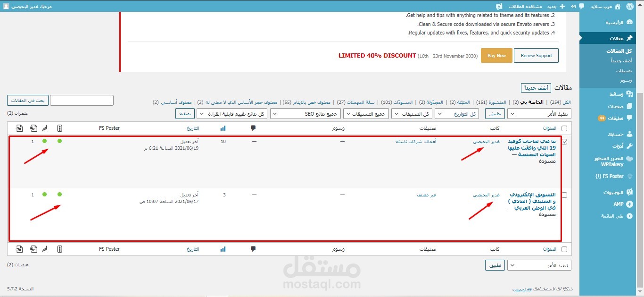Open وسوم in the sidebar submenu
Image resolution: width=644 pixels, height=297 pixels.
click(626, 81)
